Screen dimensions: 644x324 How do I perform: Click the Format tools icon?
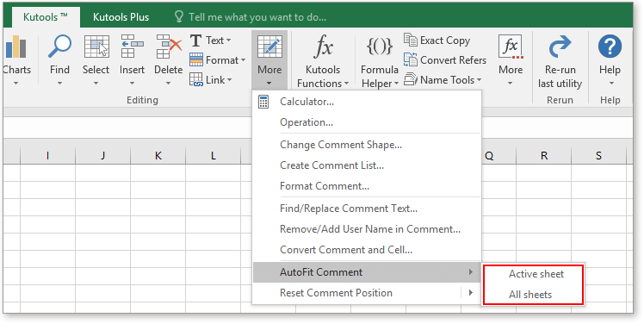(196, 60)
